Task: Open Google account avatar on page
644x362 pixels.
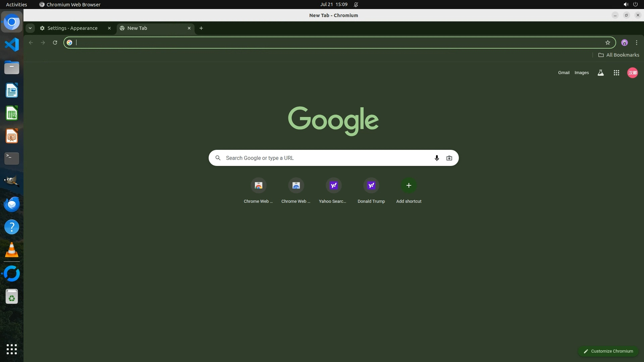Action: [x=632, y=73]
